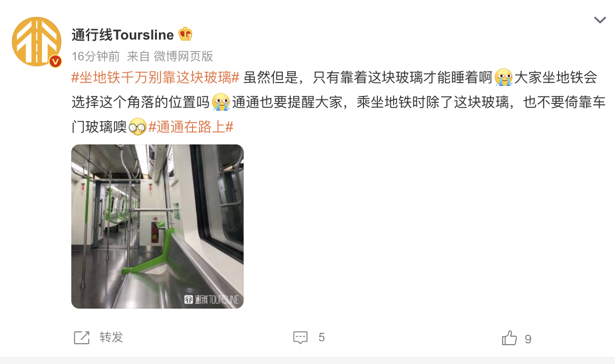Open hashtag #通通在路上#
615x364 pixels.
[x=191, y=127]
